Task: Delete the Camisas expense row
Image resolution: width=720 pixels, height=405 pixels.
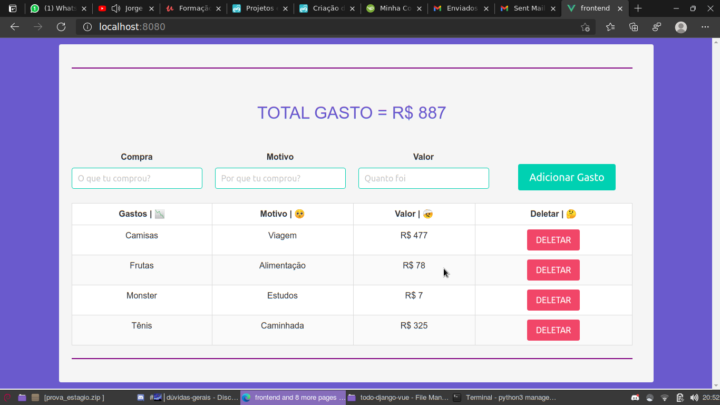Action: [x=553, y=240]
